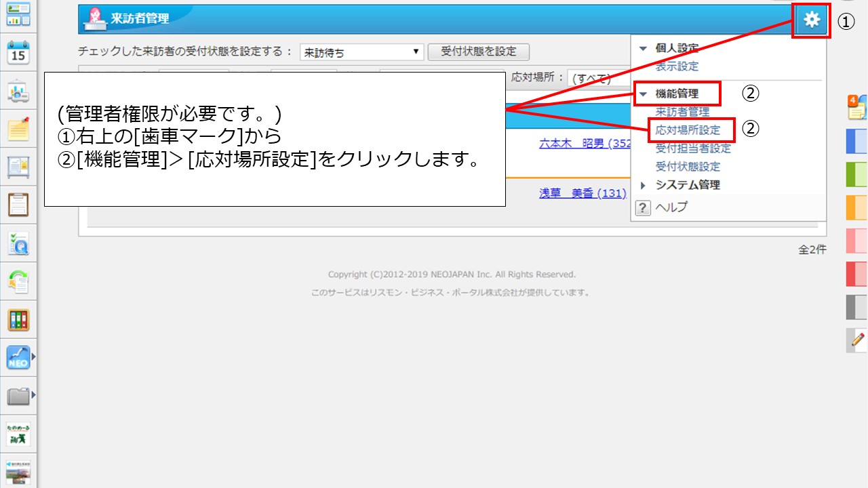Open the gear settings menu
The width and height of the screenshot is (868, 488).
pos(811,20)
